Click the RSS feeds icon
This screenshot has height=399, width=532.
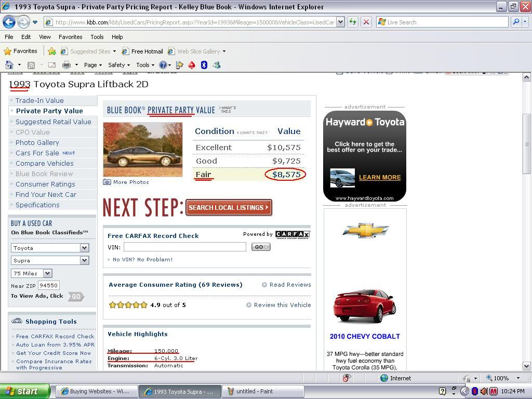31,65
